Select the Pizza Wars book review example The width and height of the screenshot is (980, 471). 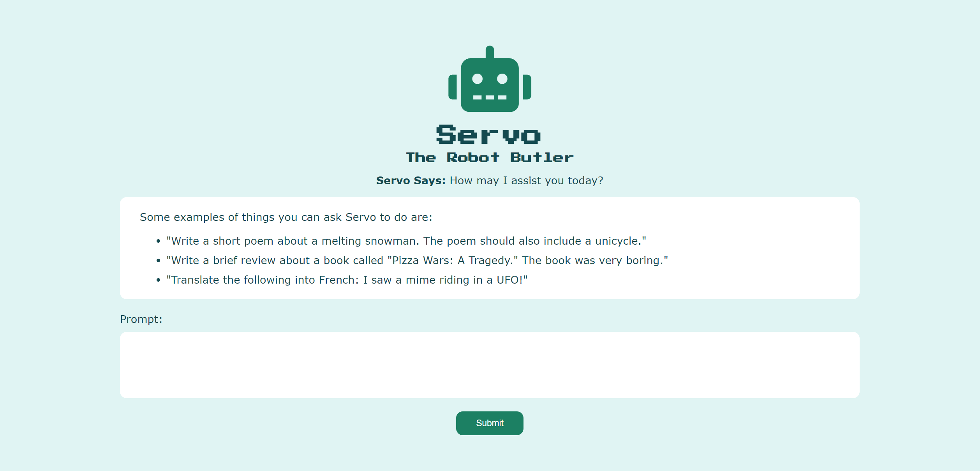(x=417, y=260)
